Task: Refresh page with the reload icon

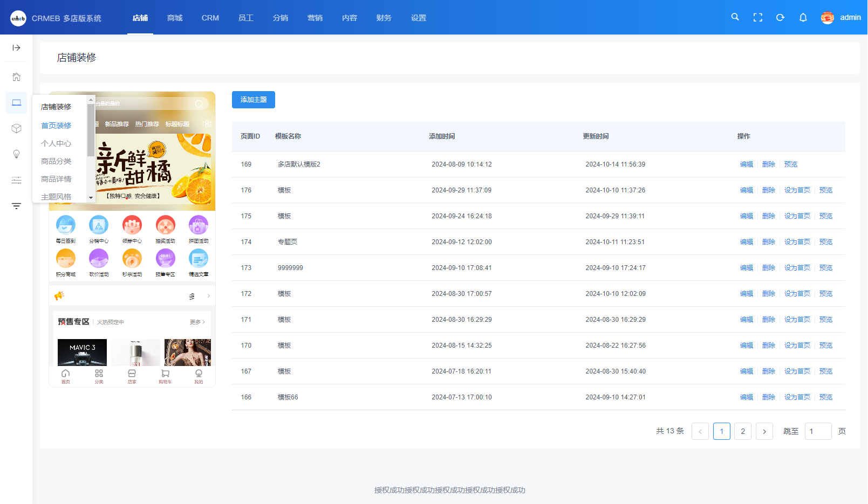Action: click(780, 17)
